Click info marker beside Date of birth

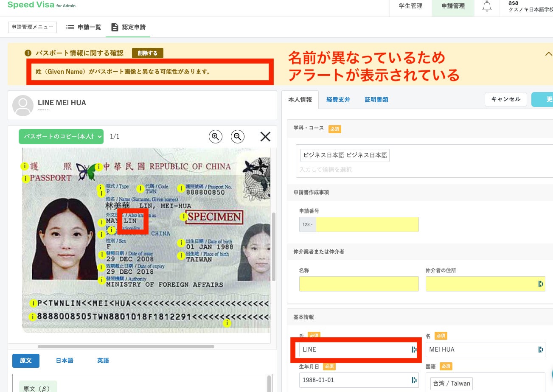181,243
